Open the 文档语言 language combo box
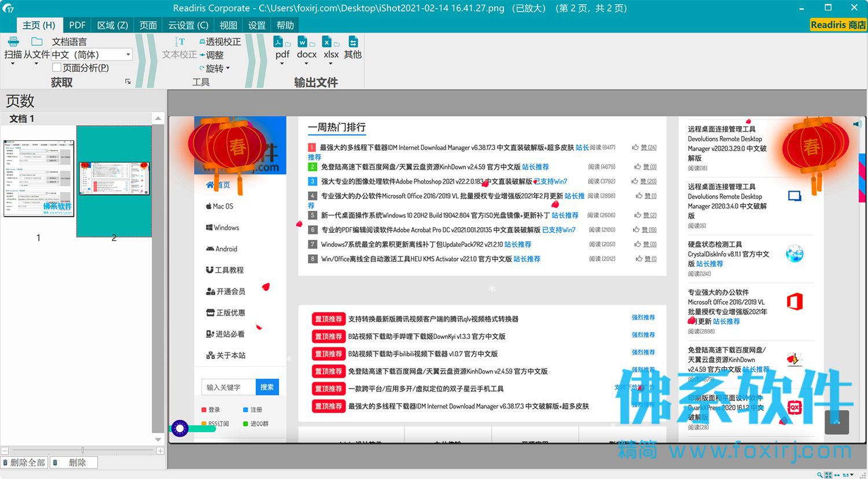The height and width of the screenshot is (479, 868). pyautogui.click(x=92, y=54)
